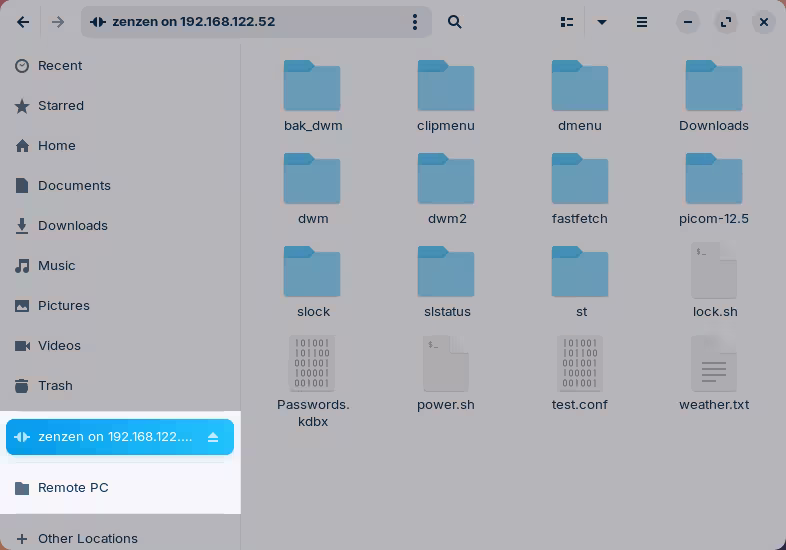Navigate to Home in sidebar
The width and height of the screenshot is (786, 550).
tap(57, 146)
